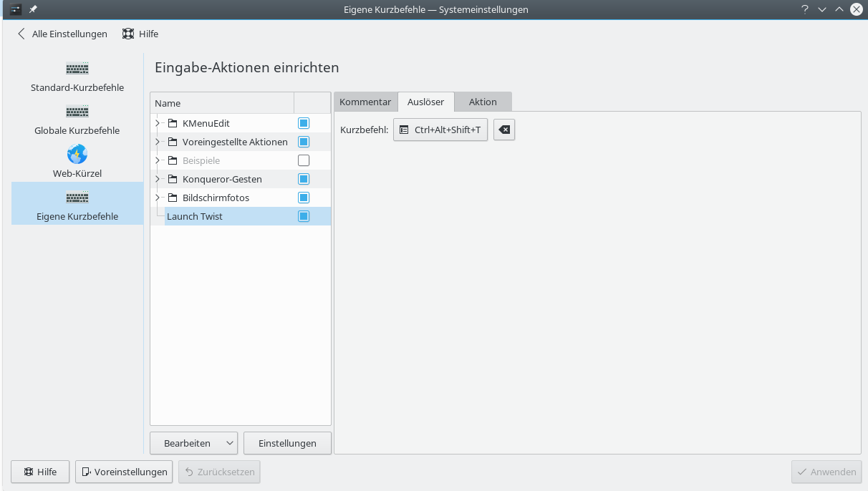Switch to the Aktion tab
This screenshot has height=491, width=868.
coord(483,102)
